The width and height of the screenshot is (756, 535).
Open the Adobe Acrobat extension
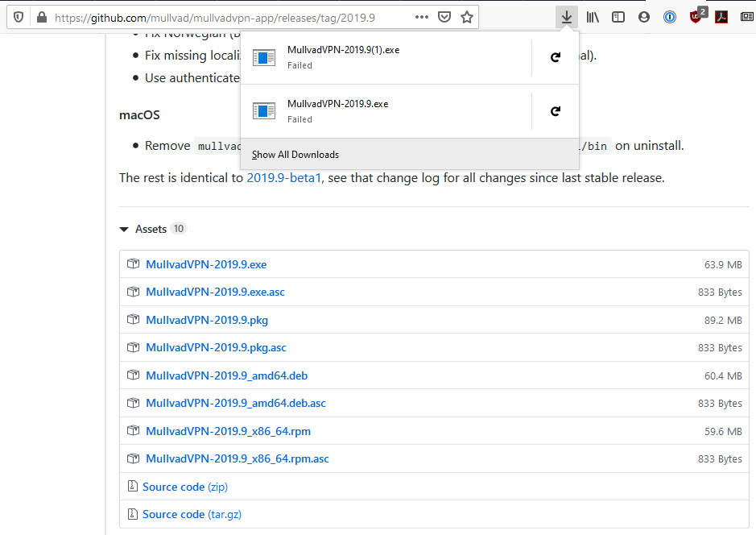click(721, 16)
